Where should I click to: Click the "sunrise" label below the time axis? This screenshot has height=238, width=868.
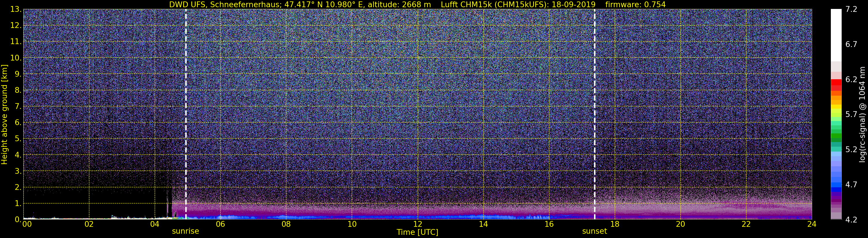tap(185, 231)
